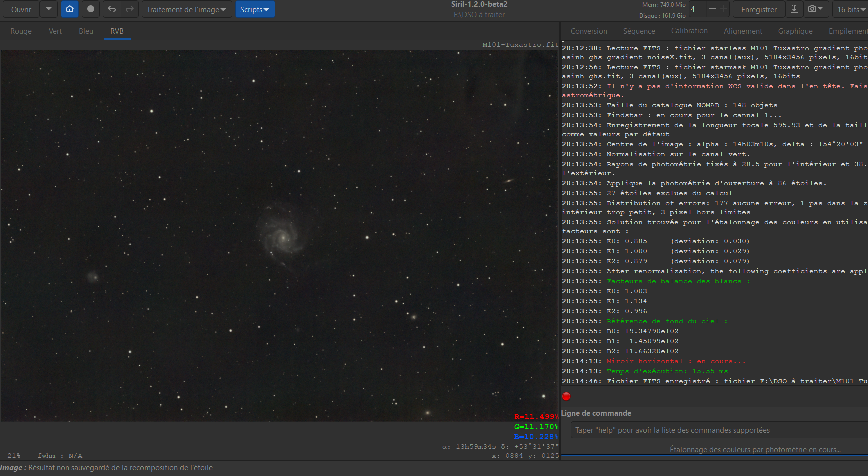Click the G=11.170% readout
Image resolution: width=868 pixels, height=476 pixels.
[x=536, y=427]
